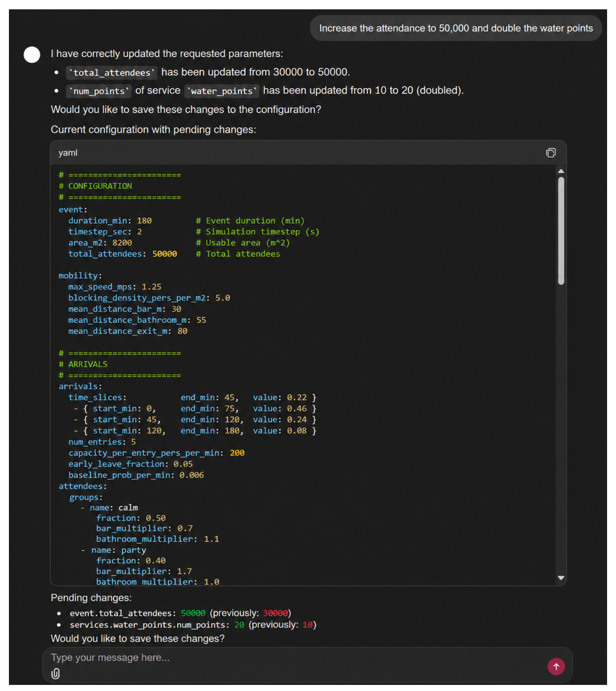Click 'mean_distance_exit_m: 80' line

pos(128,331)
